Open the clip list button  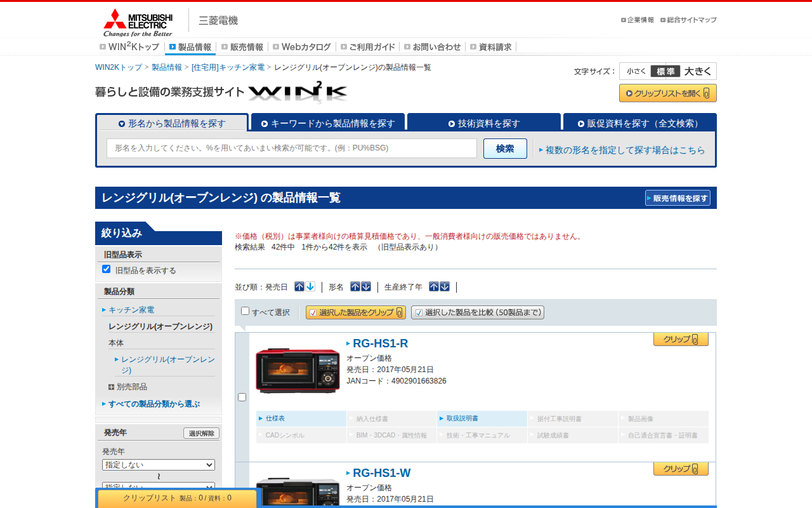668,93
